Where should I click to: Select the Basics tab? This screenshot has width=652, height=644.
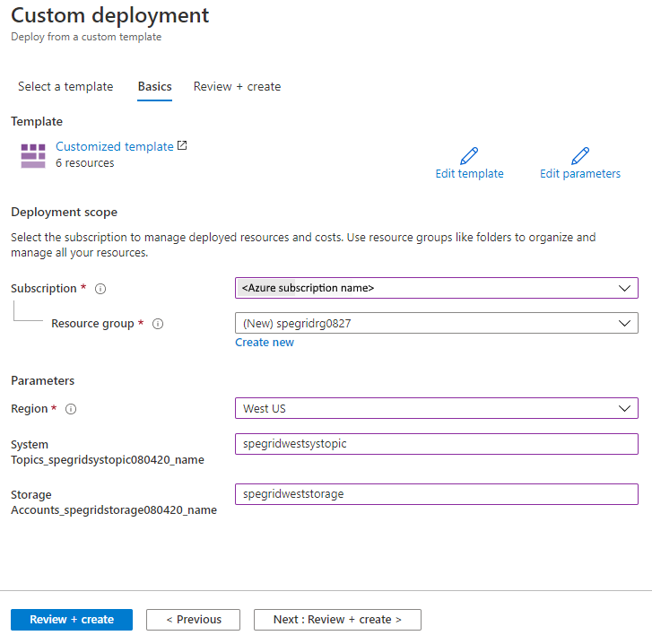(x=154, y=87)
